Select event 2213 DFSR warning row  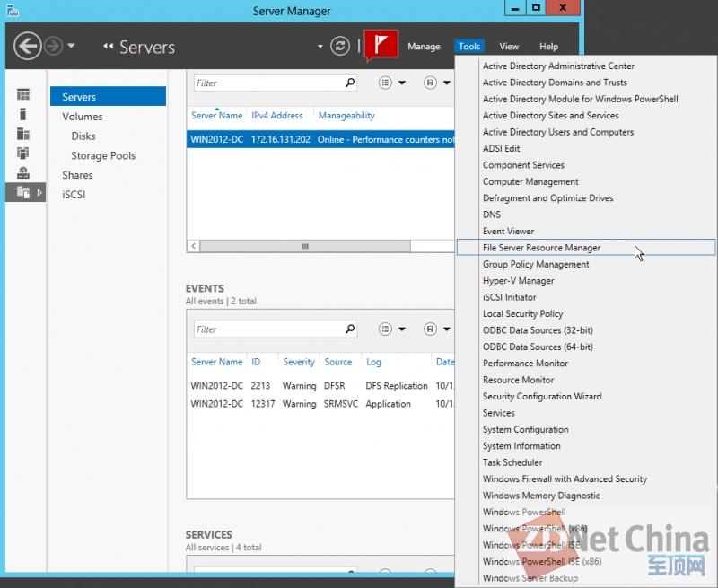pyautogui.click(x=320, y=386)
